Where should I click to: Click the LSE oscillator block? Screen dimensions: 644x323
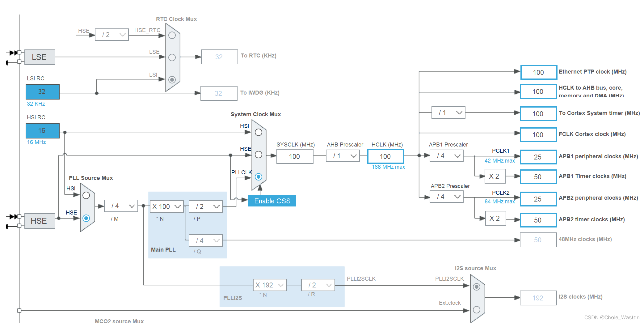click(x=40, y=57)
